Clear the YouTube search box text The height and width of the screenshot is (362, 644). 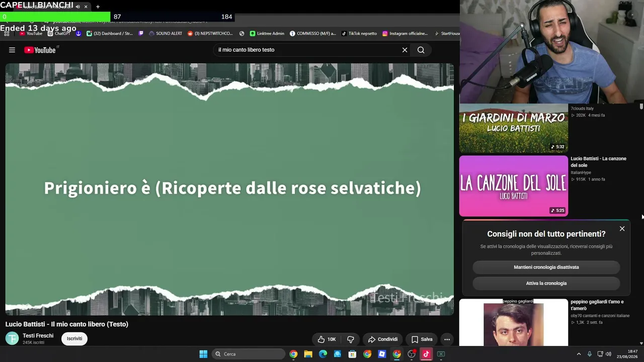coord(405,50)
